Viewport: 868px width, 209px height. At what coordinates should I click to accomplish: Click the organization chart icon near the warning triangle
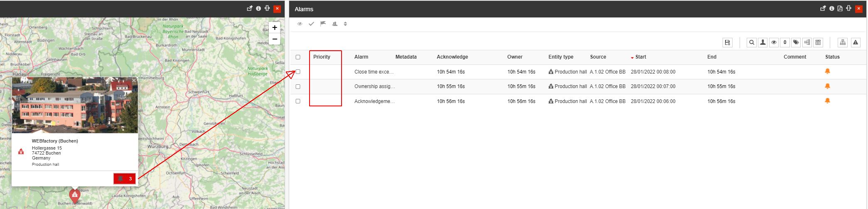(x=842, y=42)
